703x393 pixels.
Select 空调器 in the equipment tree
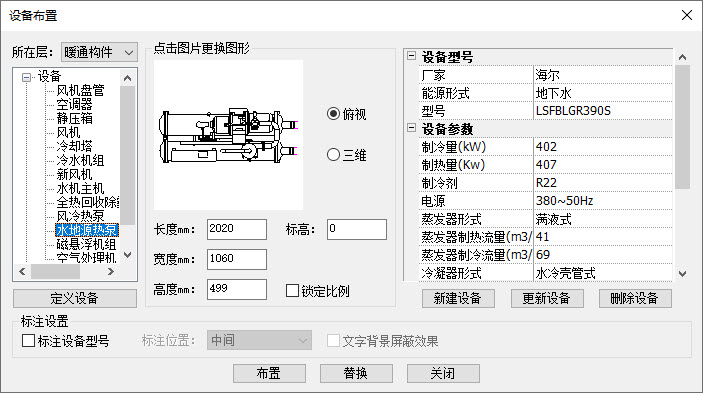coord(74,104)
